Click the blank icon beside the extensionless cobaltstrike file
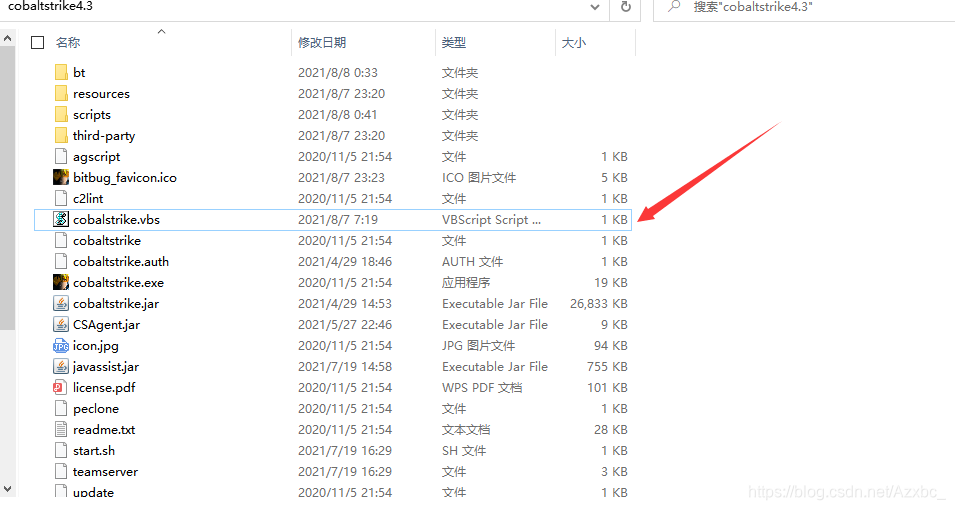955x510 pixels. (61, 241)
